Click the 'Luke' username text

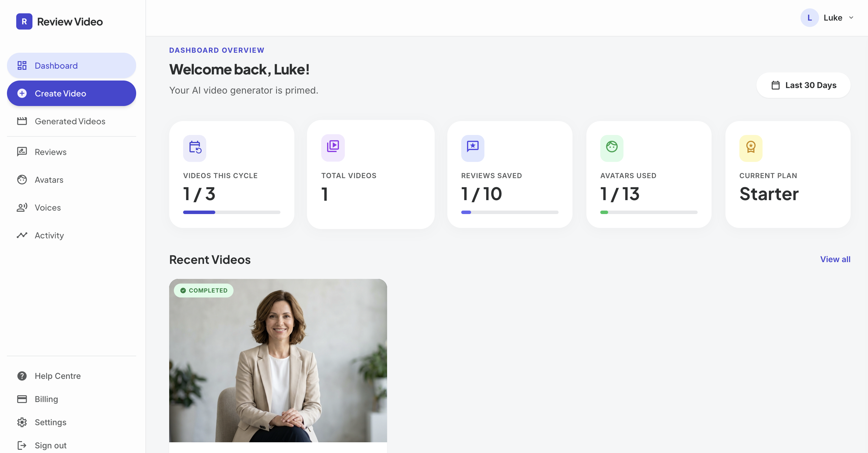click(x=833, y=18)
